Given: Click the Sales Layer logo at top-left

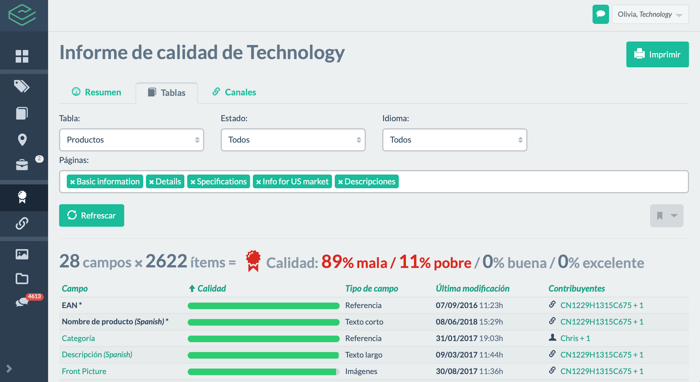Looking at the screenshot, I should click(22, 14).
